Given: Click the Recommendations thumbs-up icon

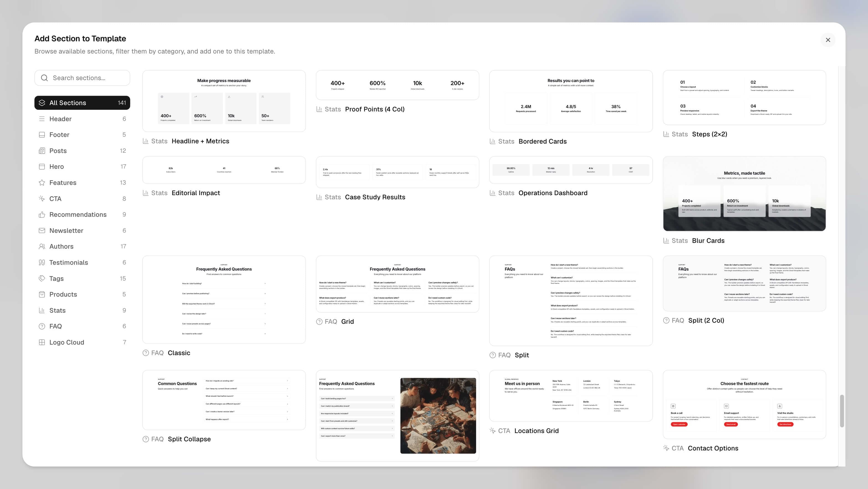Looking at the screenshot, I should point(42,214).
